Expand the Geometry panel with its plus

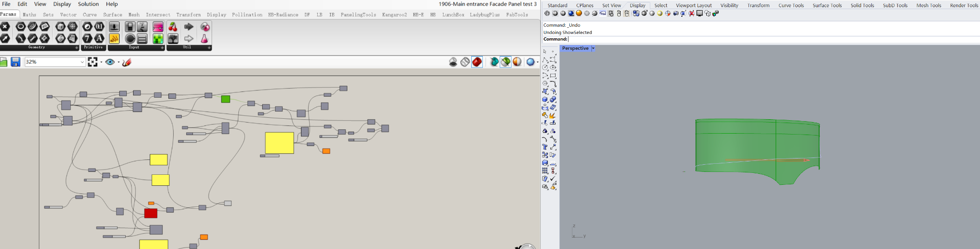point(77,47)
